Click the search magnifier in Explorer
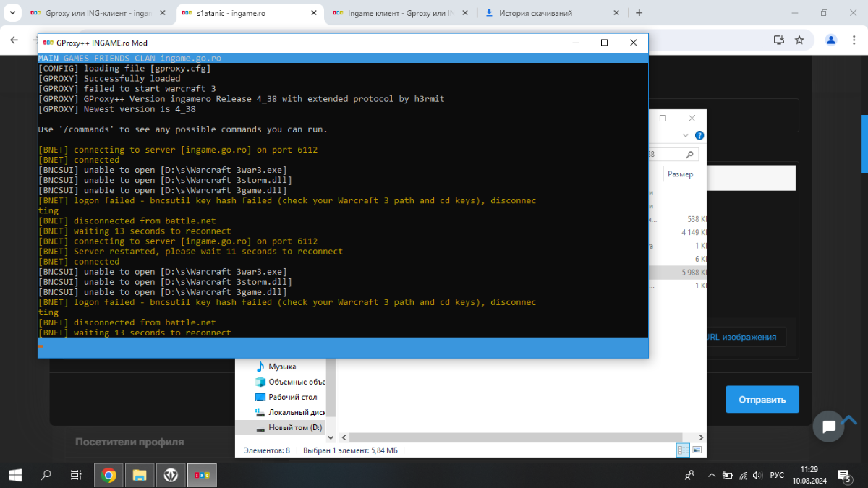The width and height of the screenshot is (868, 488). point(690,154)
